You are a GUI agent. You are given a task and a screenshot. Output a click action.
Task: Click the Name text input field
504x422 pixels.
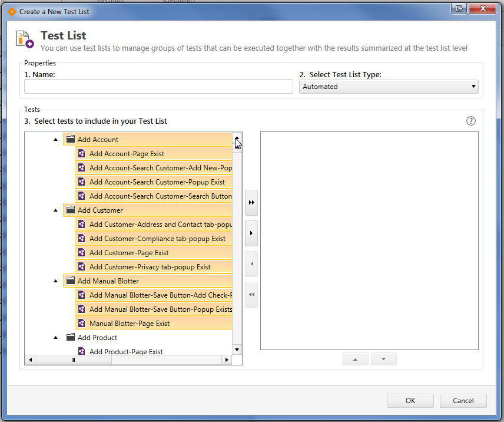[x=158, y=87]
